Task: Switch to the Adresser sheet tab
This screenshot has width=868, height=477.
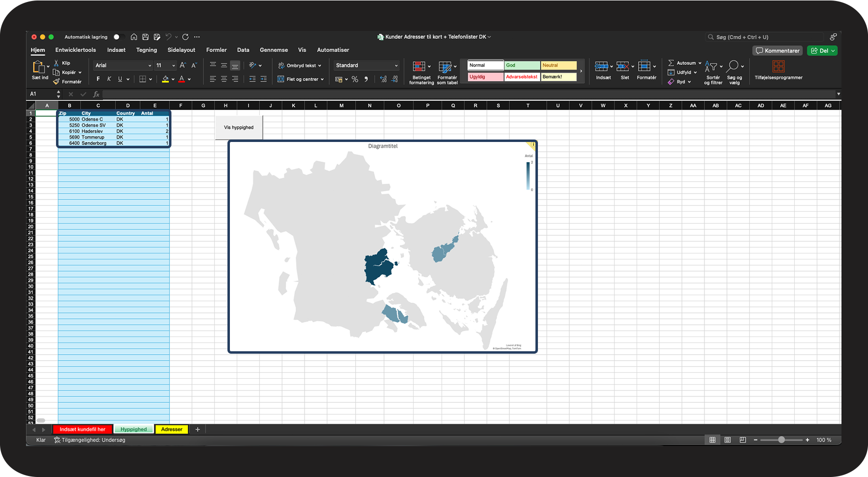Action: click(x=171, y=429)
